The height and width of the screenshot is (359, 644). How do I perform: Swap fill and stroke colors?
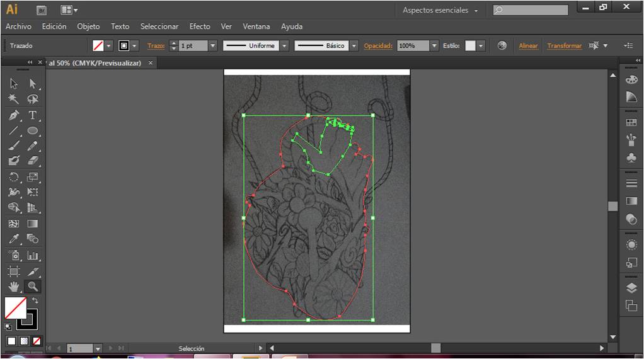(x=35, y=300)
